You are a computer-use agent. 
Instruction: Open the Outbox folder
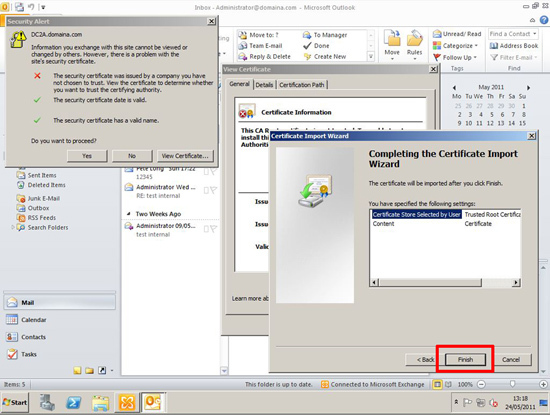click(33, 208)
